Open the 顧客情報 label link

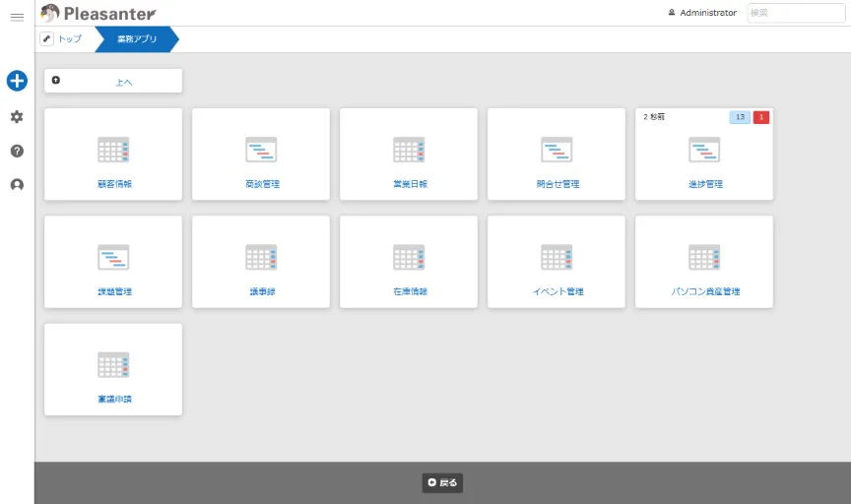(x=114, y=184)
